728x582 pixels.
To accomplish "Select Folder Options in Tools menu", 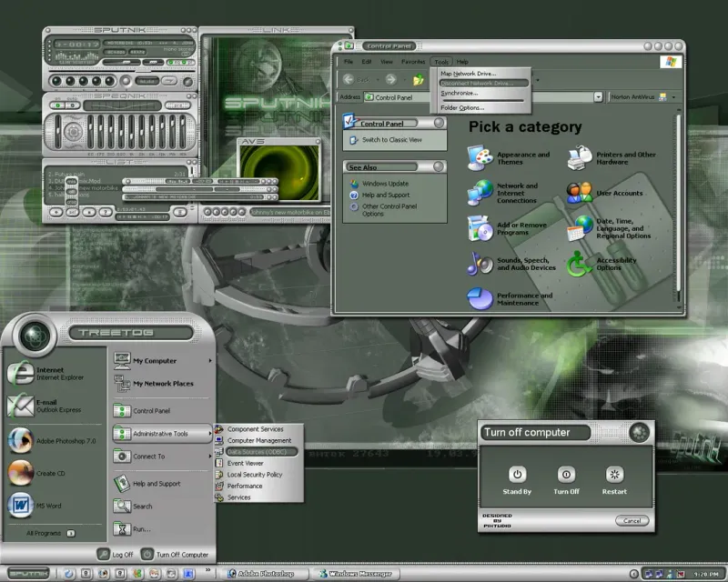I will 462,107.
